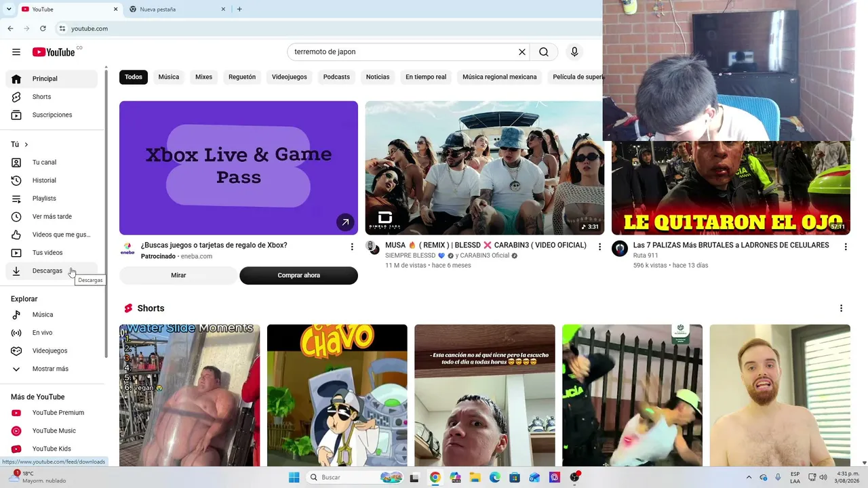Switch to the Nueva pestaña tab
868x488 pixels.
point(178,9)
